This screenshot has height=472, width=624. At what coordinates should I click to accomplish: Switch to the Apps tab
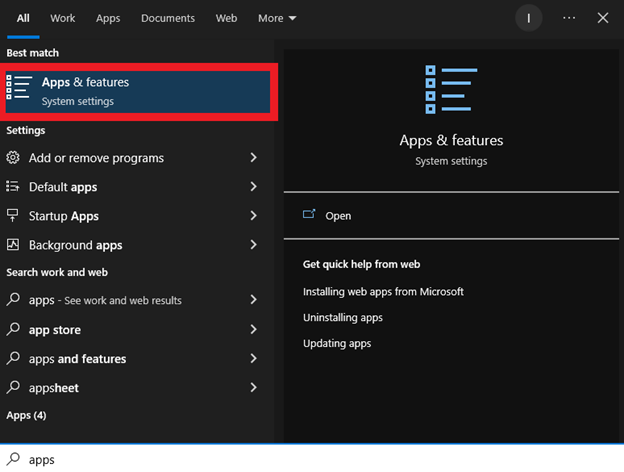[x=108, y=18]
